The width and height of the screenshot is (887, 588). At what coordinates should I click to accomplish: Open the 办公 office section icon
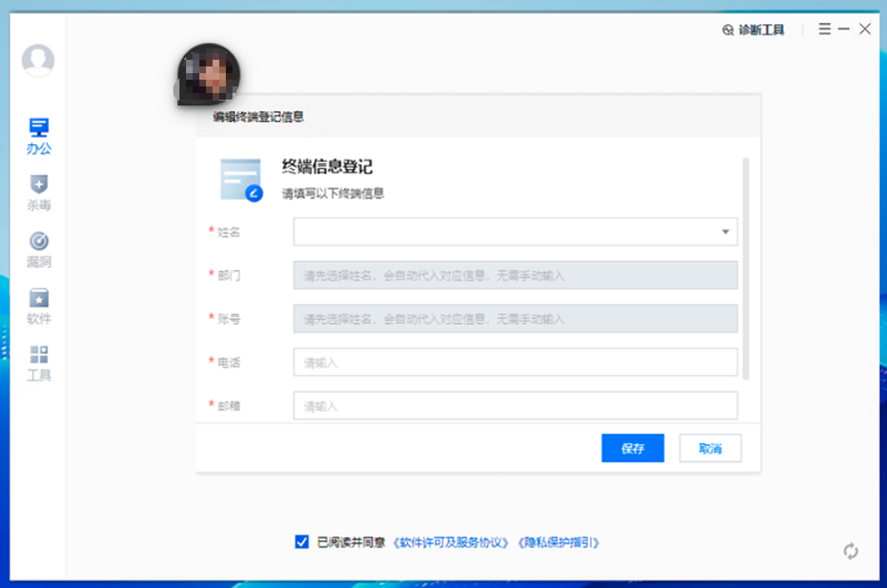[39, 128]
